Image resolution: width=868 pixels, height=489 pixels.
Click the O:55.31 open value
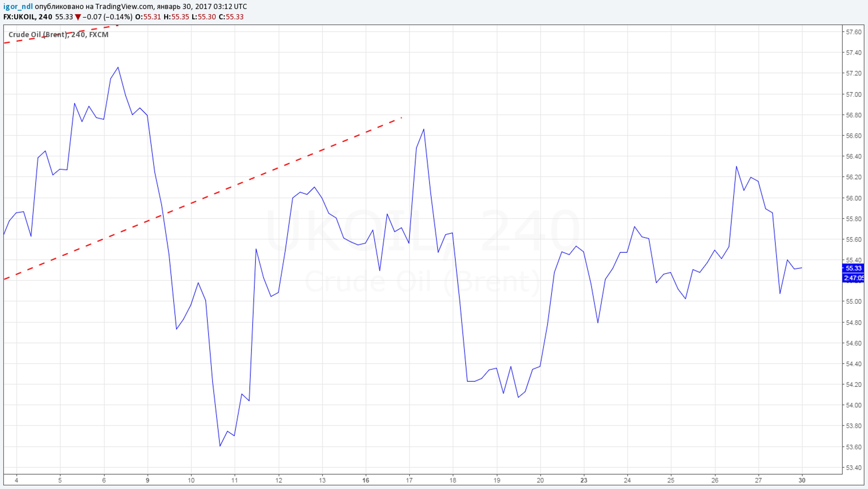148,17
